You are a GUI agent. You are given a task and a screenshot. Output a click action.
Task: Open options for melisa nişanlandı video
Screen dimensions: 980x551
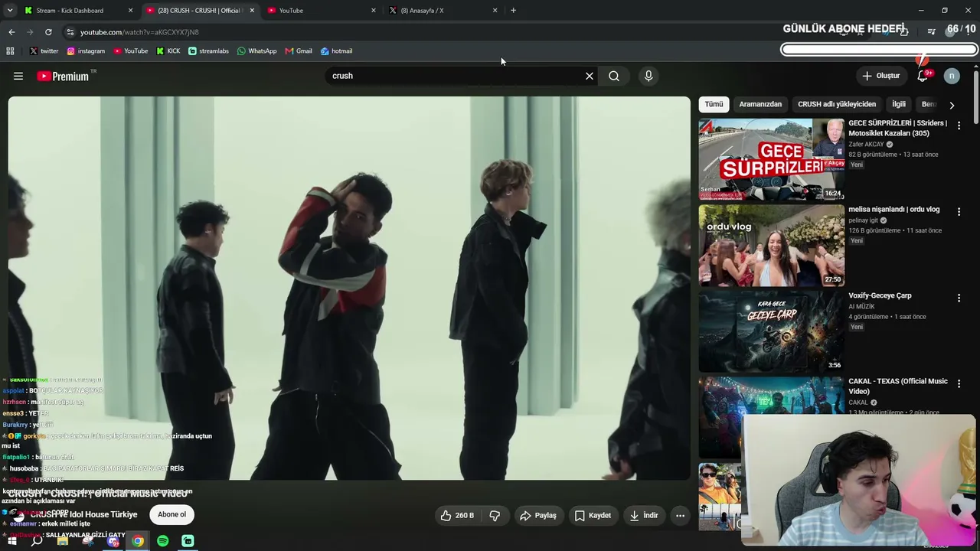959,212
